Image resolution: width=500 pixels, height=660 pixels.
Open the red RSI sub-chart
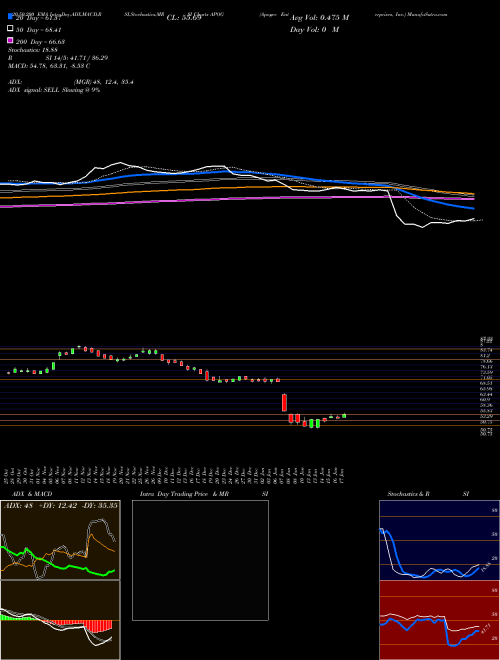pyautogui.click(x=439, y=620)
